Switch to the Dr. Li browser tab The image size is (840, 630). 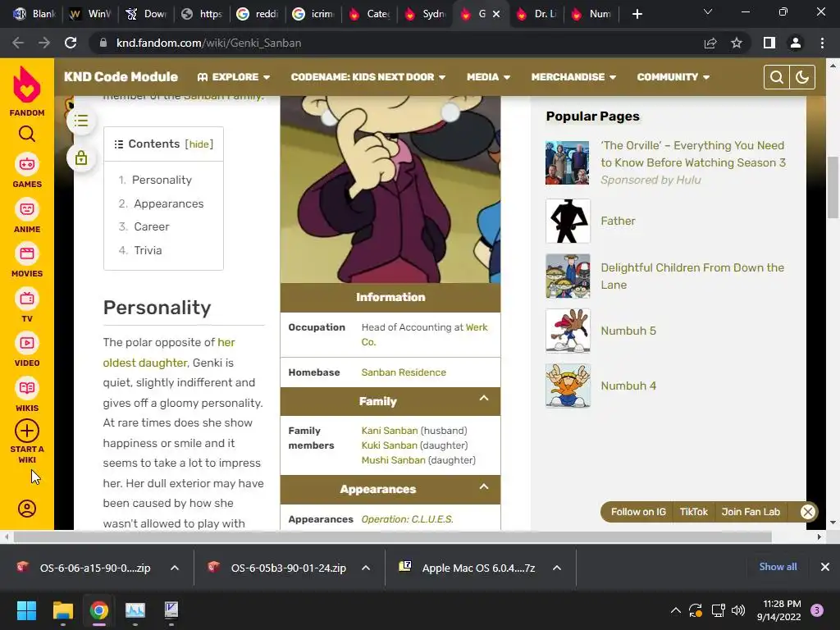537,14
